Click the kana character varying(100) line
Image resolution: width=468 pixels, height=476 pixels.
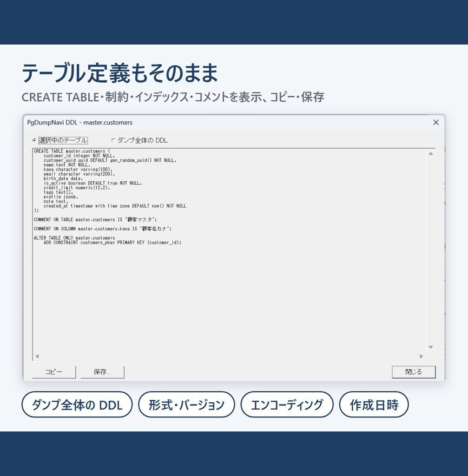click(x=78, y=169)
